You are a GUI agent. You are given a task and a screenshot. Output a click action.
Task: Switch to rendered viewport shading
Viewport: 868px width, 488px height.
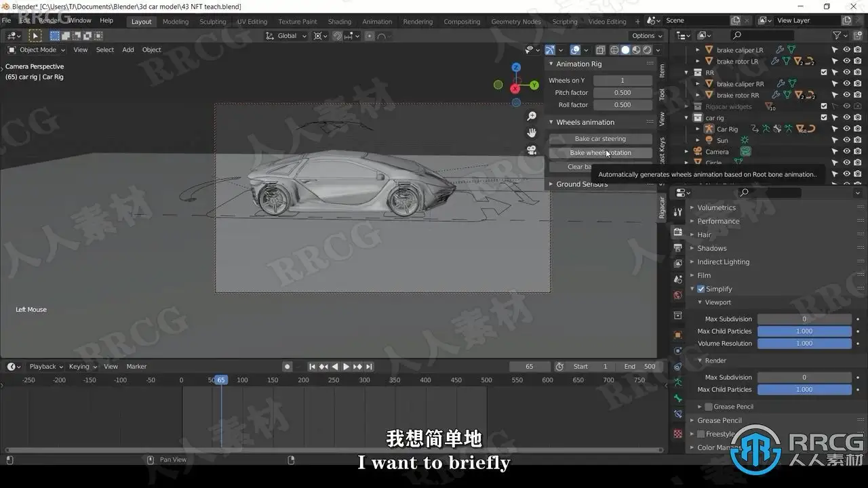coord(647,50)
